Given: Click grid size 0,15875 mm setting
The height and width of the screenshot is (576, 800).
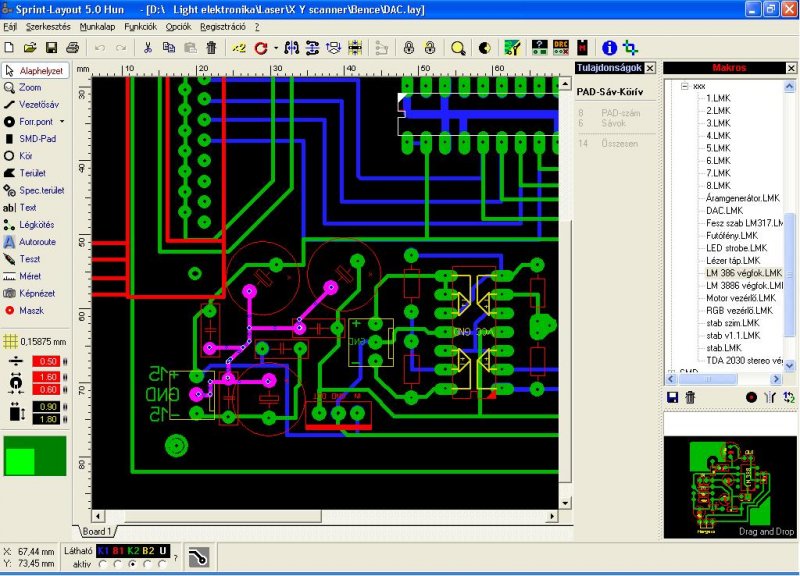Looking at the screenshot, I should [35, 342].
